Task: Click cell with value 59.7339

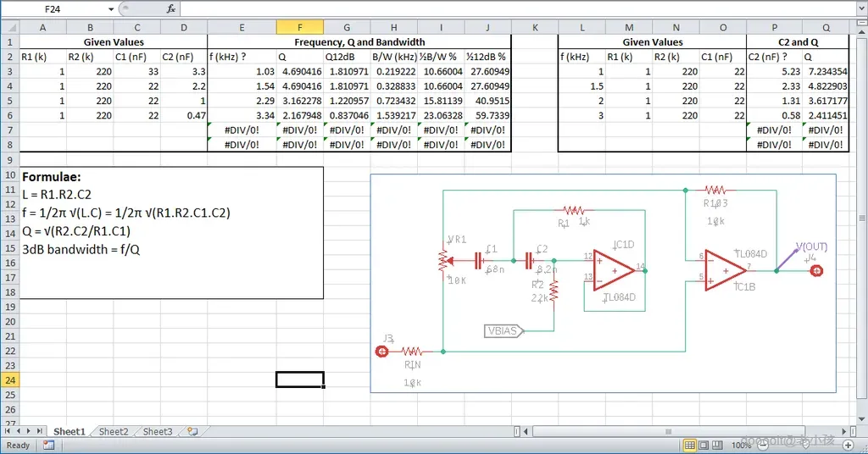Action: tap(487, 115)
